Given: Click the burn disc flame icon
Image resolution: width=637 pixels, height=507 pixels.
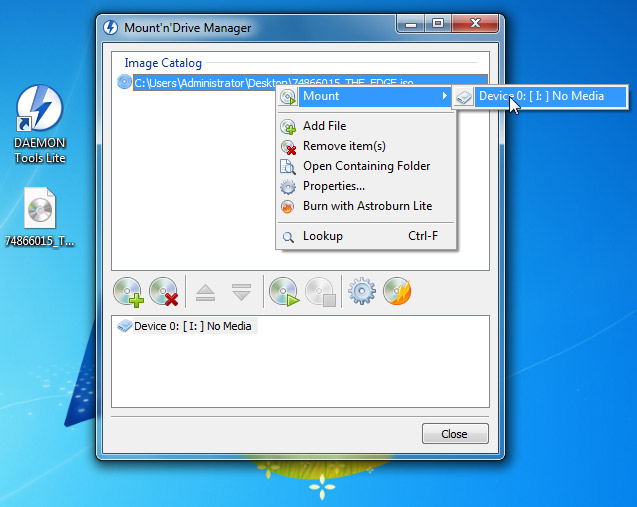Looking at the screenshot, I should (x=397, y=292).
